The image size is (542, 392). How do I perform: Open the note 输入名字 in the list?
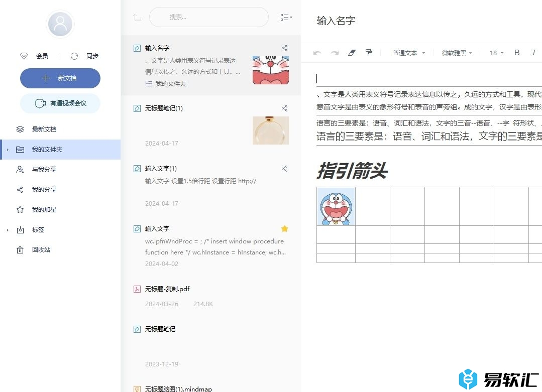pos(211,65)
